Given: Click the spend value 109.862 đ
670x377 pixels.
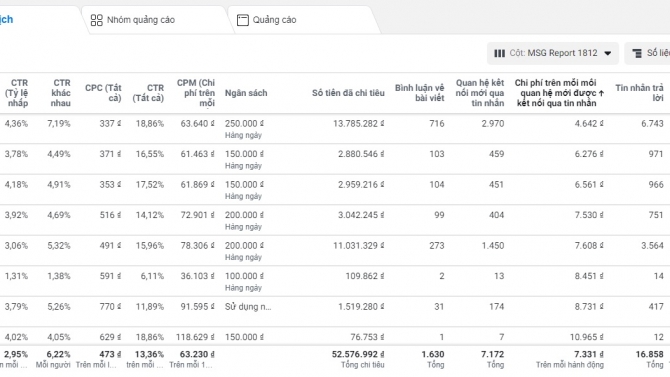Looking at the screenshot, I should [x=365, y=277].
